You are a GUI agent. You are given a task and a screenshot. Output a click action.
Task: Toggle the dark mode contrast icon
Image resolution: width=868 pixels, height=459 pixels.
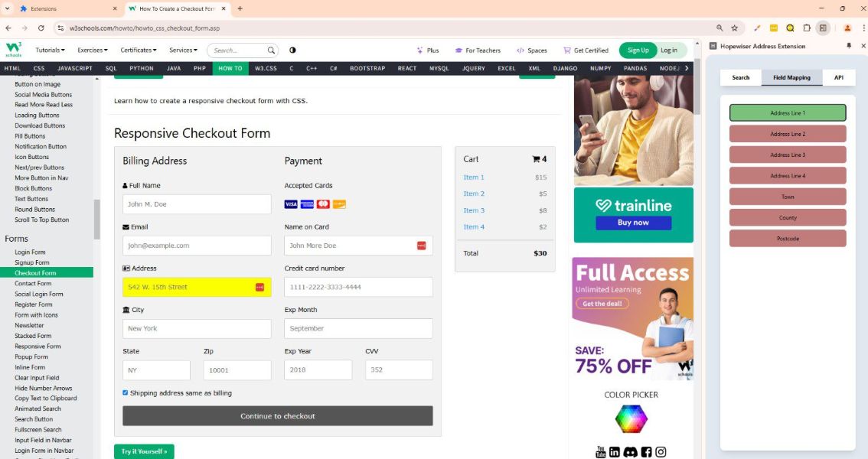292,50
